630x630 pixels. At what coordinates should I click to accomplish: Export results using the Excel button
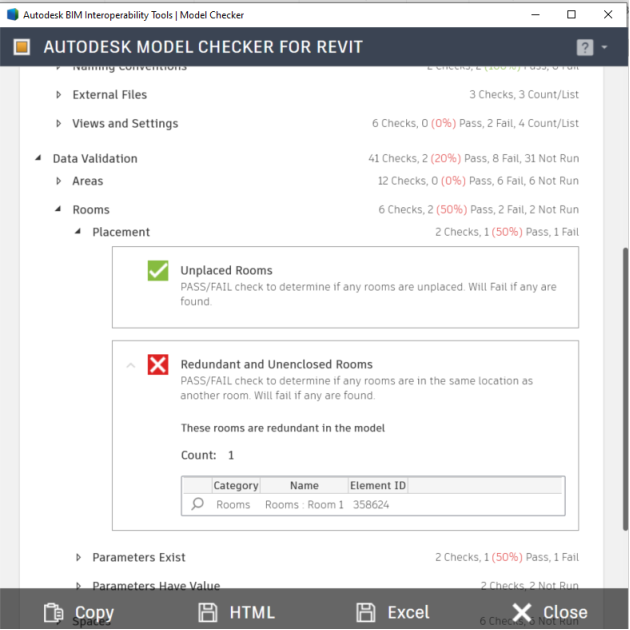[x=393, y=612]
